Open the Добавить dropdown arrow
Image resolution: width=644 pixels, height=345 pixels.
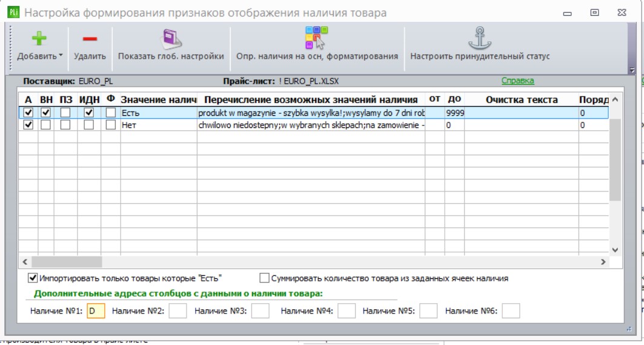click(x=61, y=56)
